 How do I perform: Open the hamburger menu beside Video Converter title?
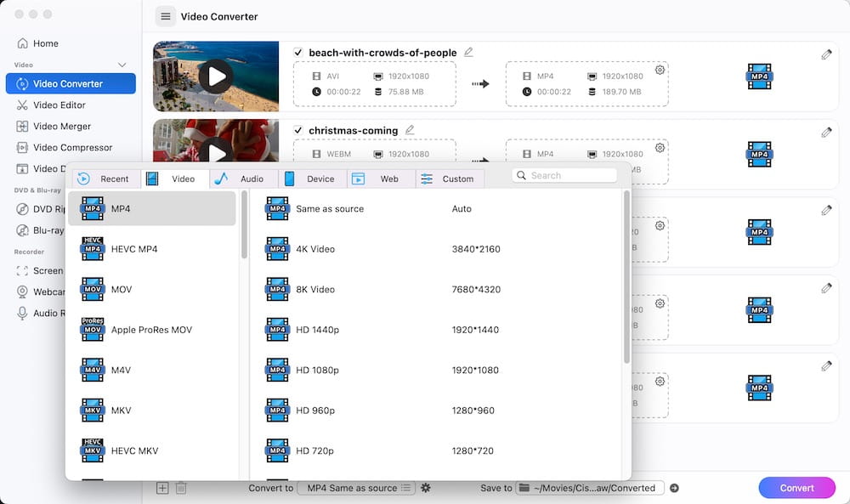(x=166, y=17)
